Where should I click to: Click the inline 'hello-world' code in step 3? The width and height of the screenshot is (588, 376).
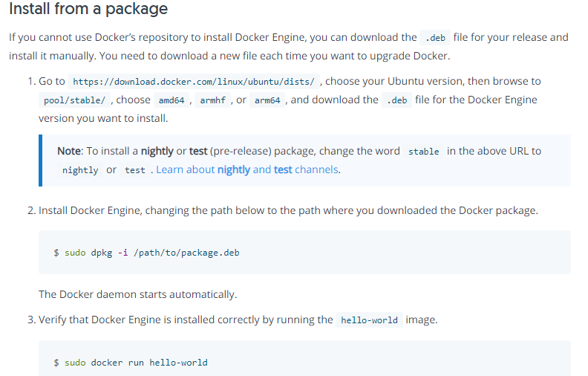pos(369,320)
